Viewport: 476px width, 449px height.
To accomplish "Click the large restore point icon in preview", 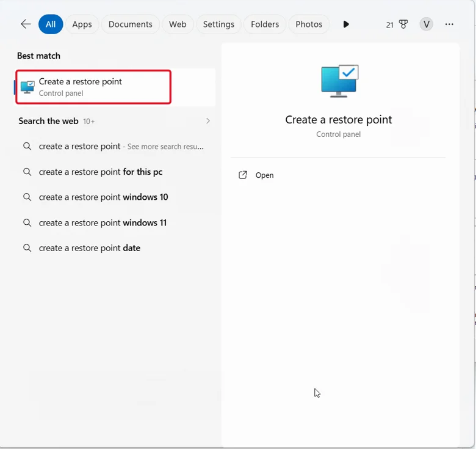I will click(x=340, y=81).
